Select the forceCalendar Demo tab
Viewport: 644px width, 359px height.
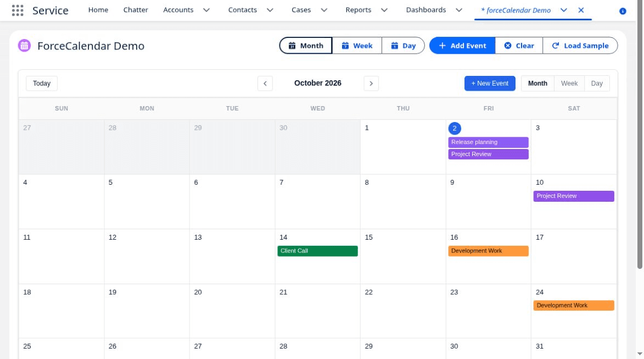click(516, 10)
